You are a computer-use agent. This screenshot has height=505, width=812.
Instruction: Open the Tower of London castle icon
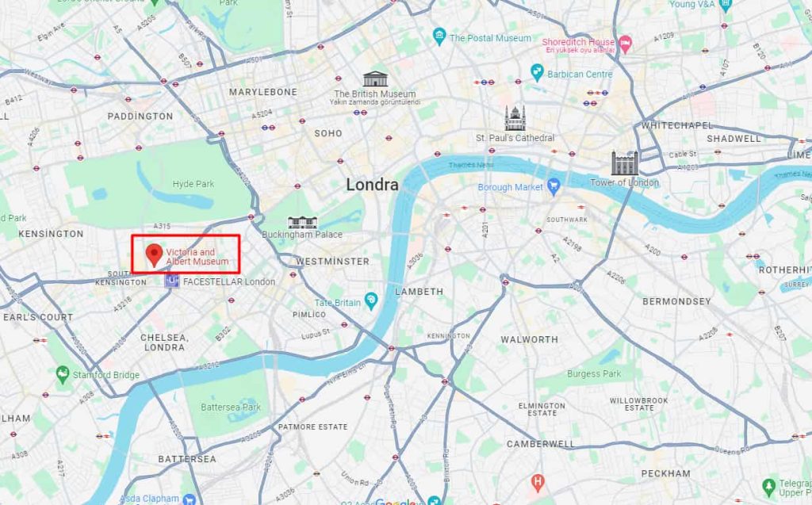[625, 163]
